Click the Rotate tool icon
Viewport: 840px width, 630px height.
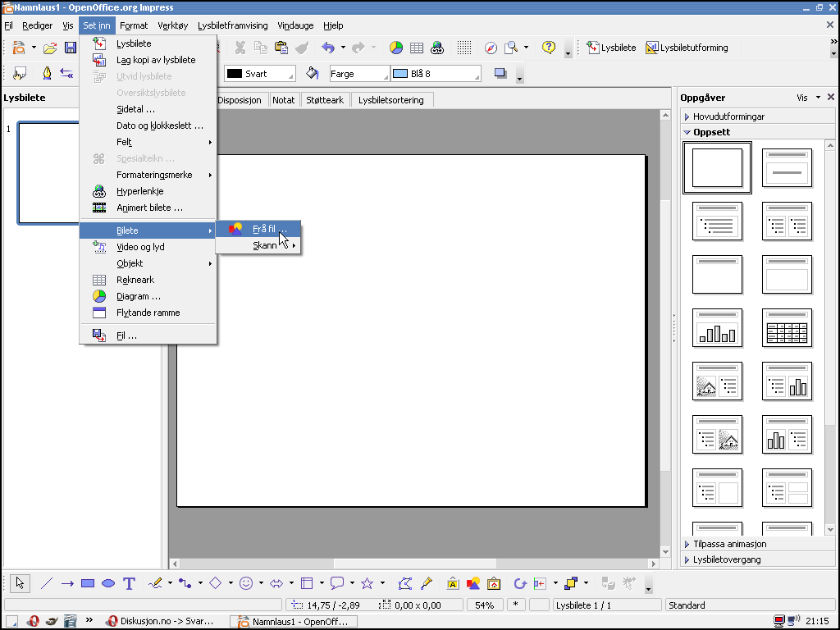click(519, 583)
